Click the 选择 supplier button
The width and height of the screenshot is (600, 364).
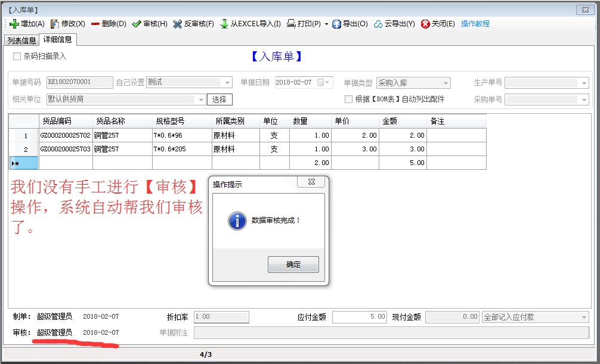click(220, 99)
